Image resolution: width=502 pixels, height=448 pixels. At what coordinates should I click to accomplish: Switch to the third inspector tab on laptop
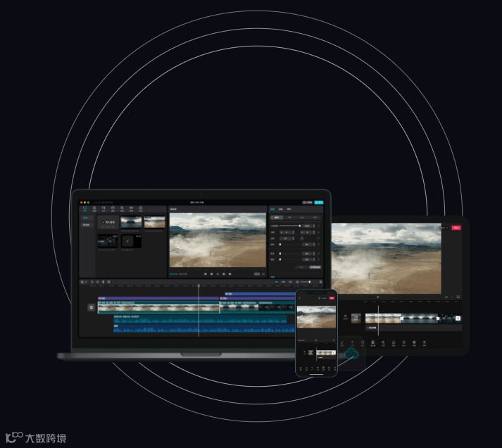(x=289, y=209)
